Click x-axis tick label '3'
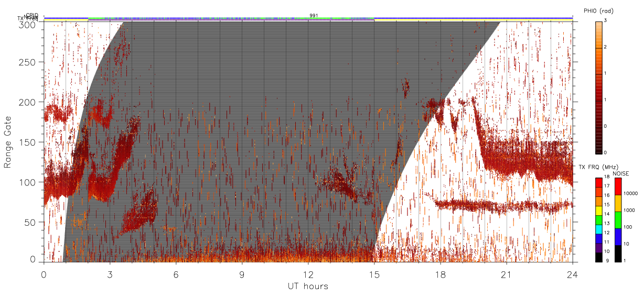This screenshot has height=297, width=644. 110,274
